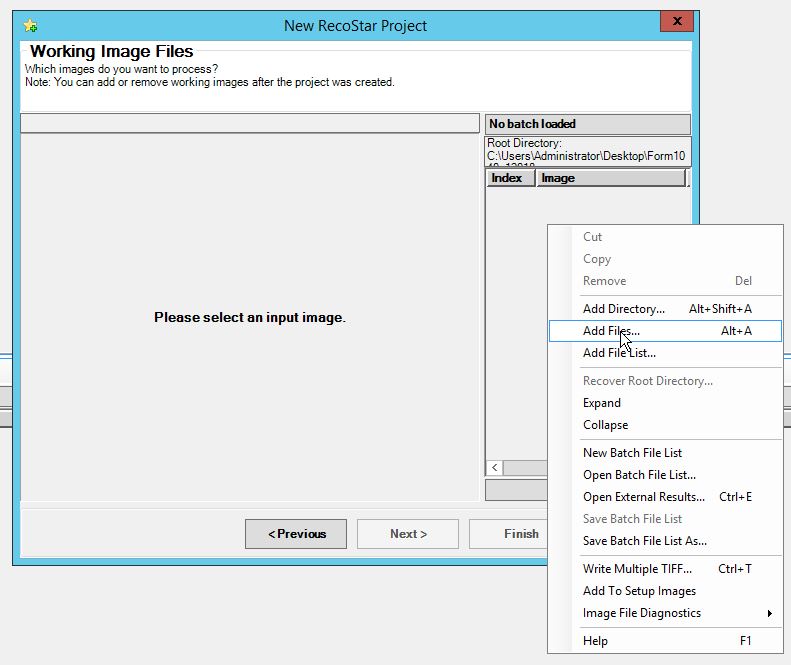The height and width of the screenshot is (665, 791).
Task: Click the Root Directory path text
Action: (588, 152)
